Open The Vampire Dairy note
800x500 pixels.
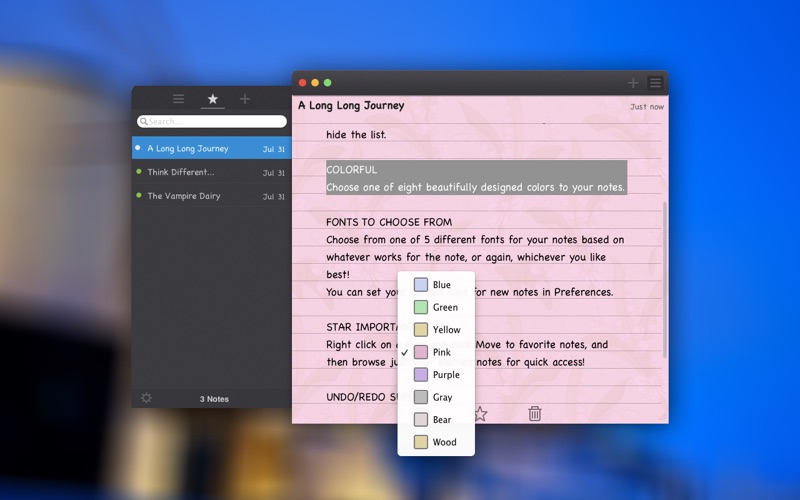pyautogui.click(x=212, y=196)
